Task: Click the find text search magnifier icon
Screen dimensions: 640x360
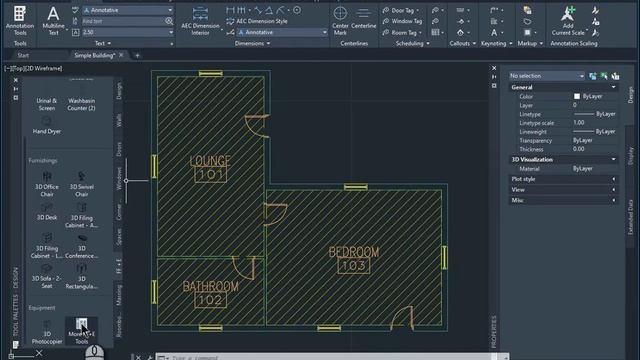Action: [x=169, y=21]
